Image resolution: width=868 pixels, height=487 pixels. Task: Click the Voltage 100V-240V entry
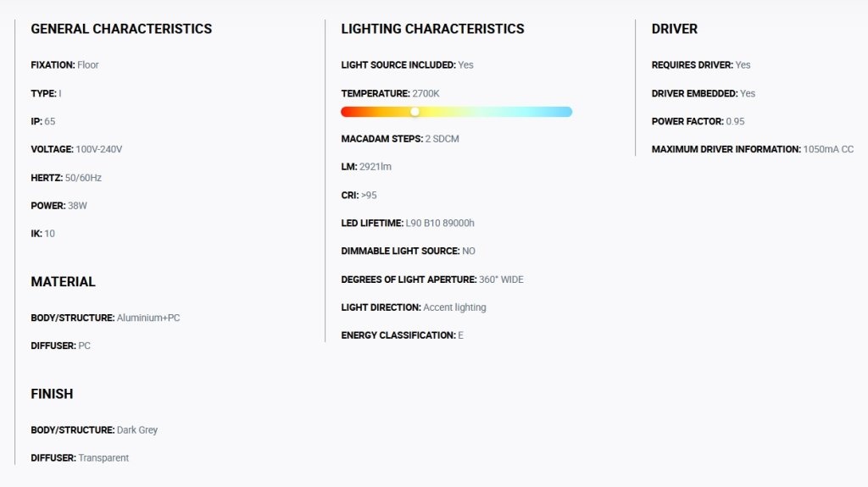[x=76, y=149]
